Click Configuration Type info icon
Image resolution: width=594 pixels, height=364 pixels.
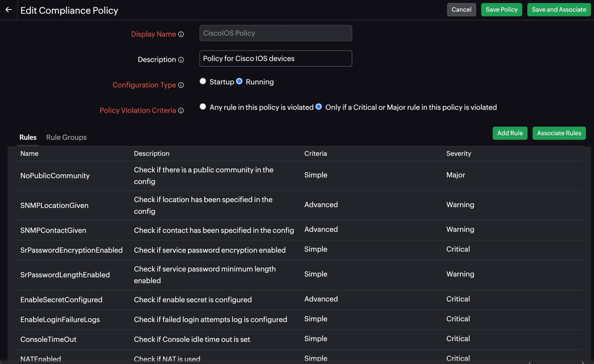(181, 85)
